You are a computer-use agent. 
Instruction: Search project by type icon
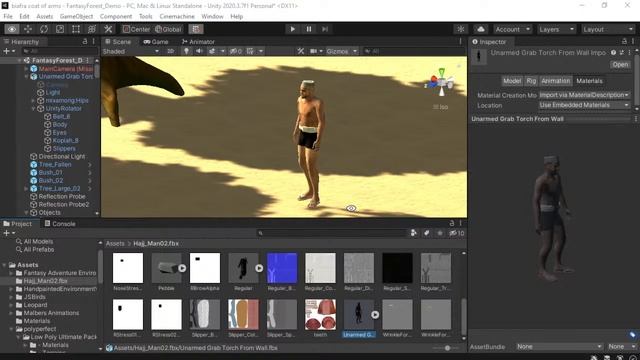tap(413, 233)
